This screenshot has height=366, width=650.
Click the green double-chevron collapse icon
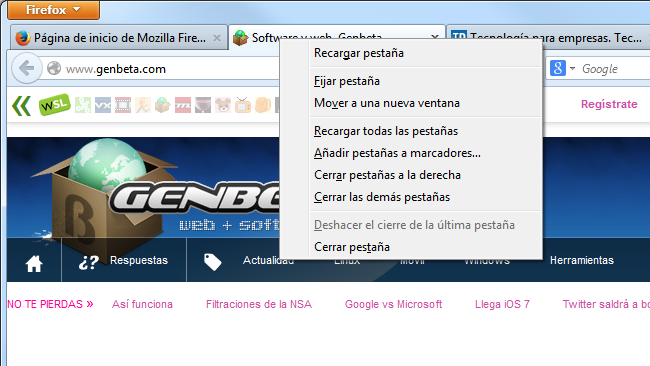pos(22,105)
